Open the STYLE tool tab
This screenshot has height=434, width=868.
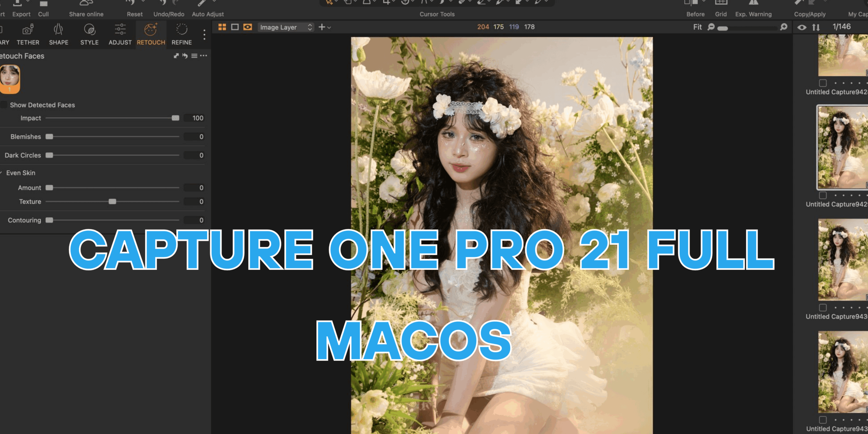click(89, 35)
